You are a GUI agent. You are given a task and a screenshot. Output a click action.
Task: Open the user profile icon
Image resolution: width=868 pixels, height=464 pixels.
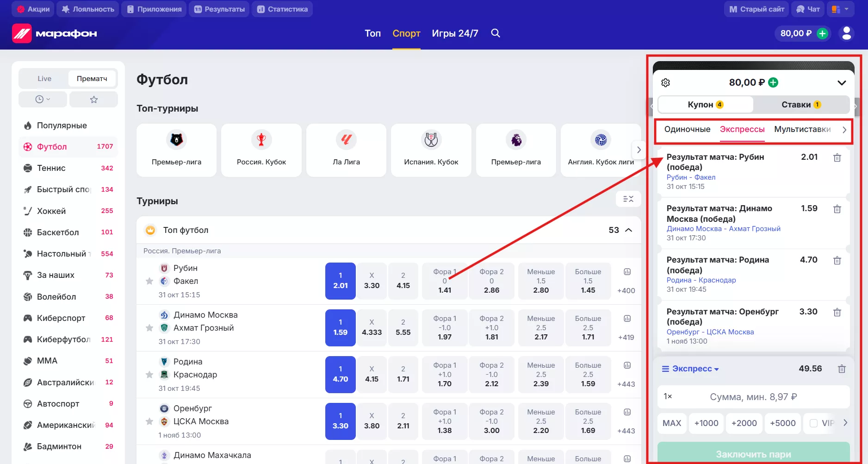tap(847, 33)
